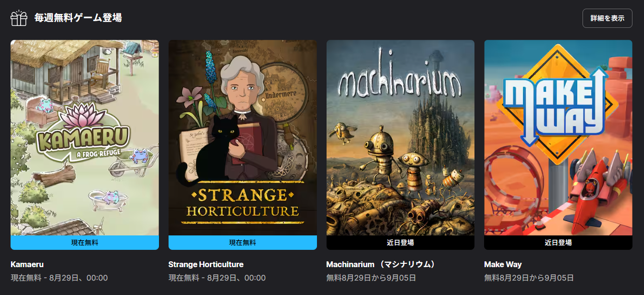Open the 詳細を表示 button

608,18
